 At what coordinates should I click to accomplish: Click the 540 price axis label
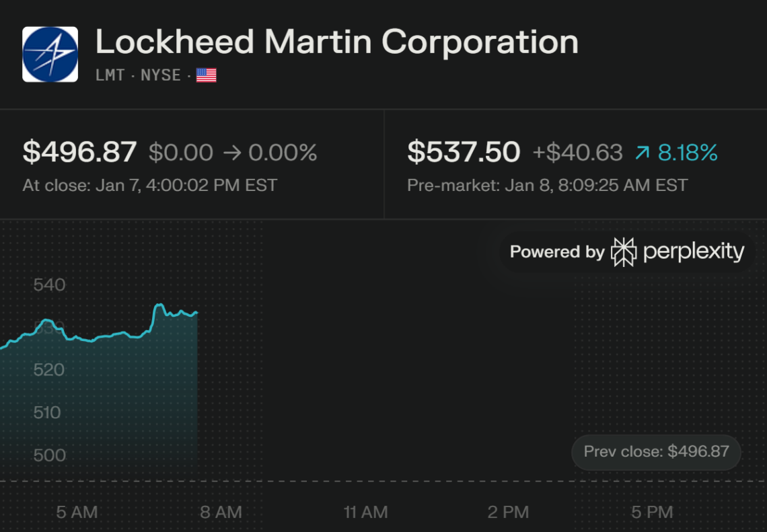49,285
